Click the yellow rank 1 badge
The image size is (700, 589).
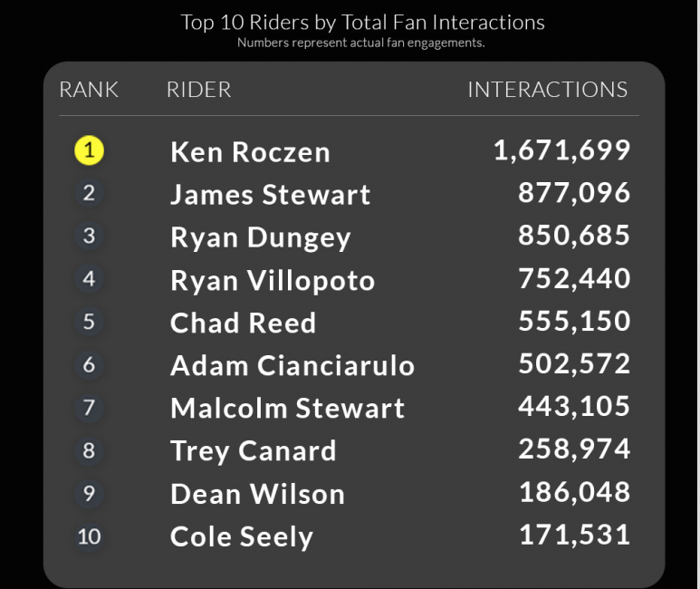click(x=89, y=150)
